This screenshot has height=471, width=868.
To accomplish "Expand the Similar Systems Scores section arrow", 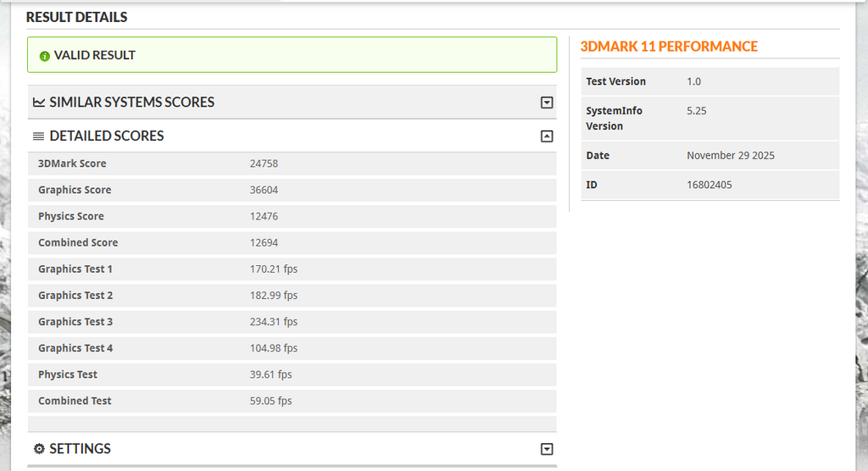I will [x=547, y=103].
